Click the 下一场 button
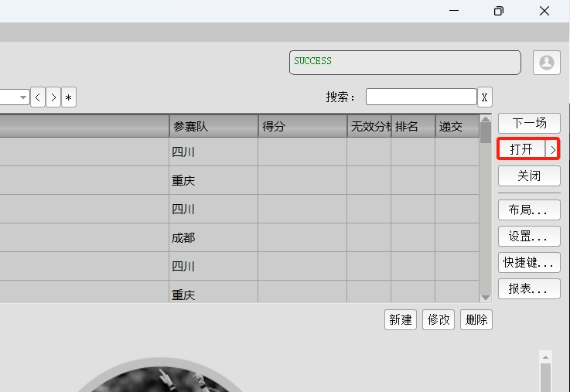570x392 pixels. [x=529, y=123]
